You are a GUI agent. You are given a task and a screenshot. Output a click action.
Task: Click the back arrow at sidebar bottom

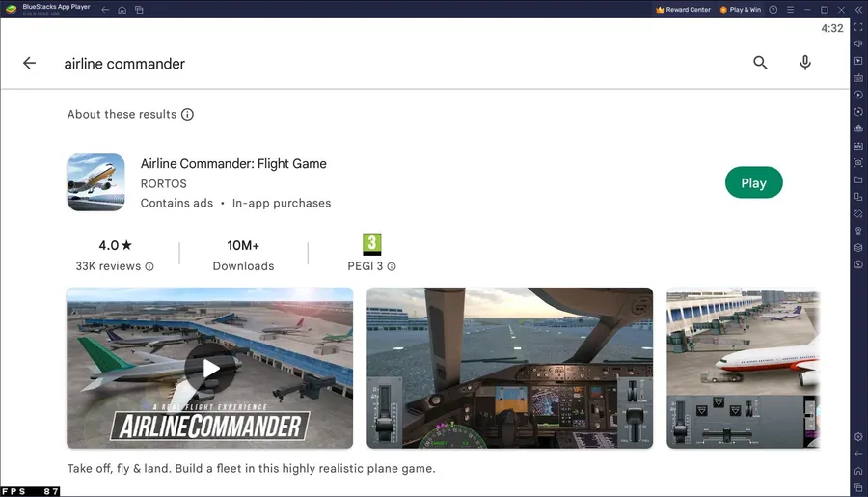click(x=858, y=454)
